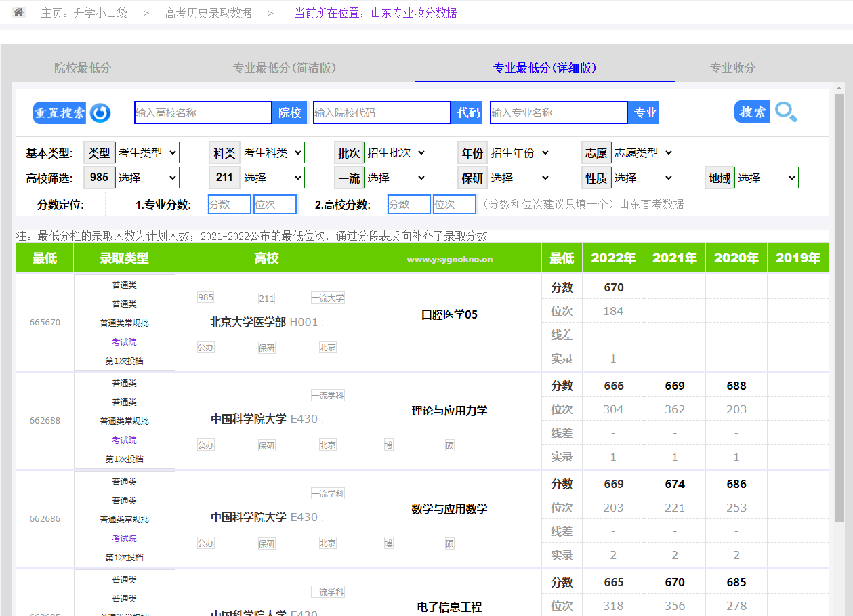
Task: Open the 招生批次 dropdown
Action: 396,153
